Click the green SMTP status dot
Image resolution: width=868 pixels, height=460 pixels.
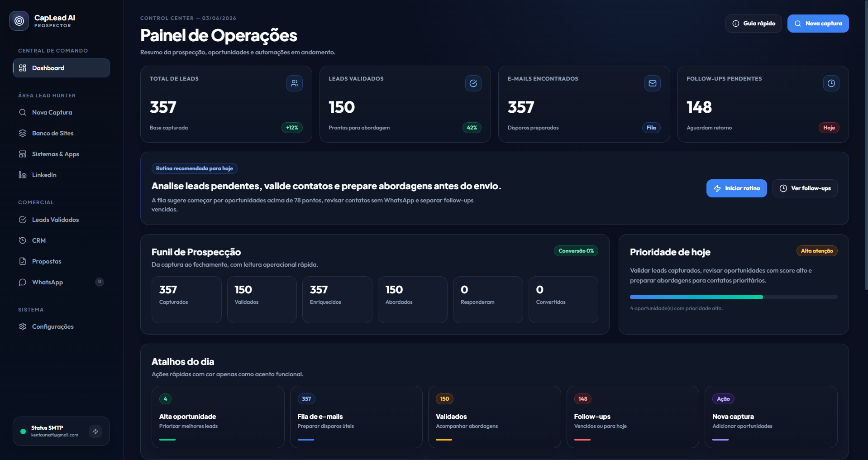pyautogui.click(x=23, y=431)
